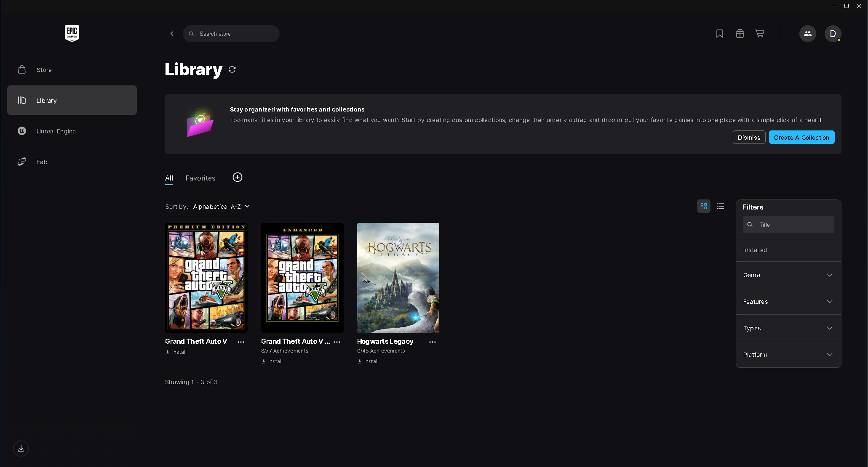Click the Hogwarts Legacy title
Image resolution: width=868 pixels, height=467 pixels.
385,341
